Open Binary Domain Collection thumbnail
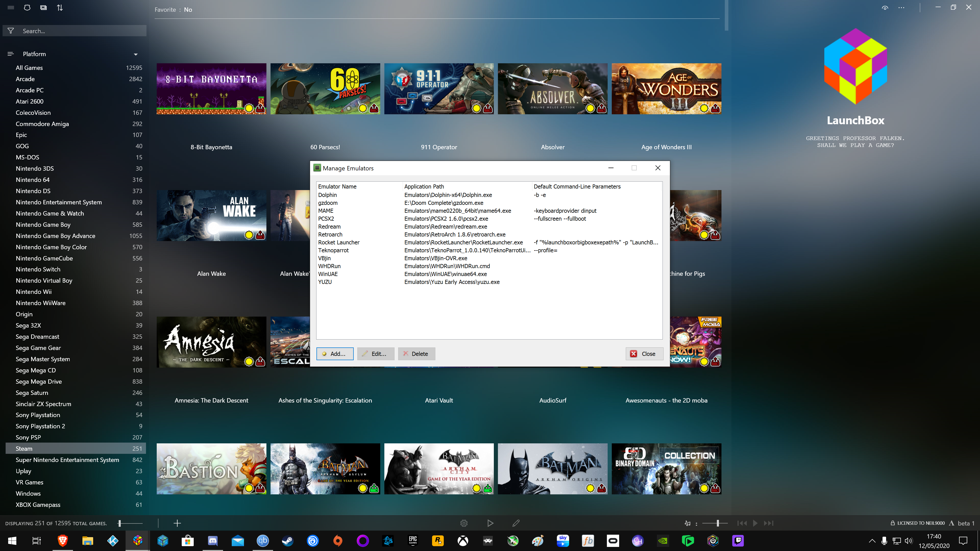The height and width of the screenshot is (551, 980). 667,469
